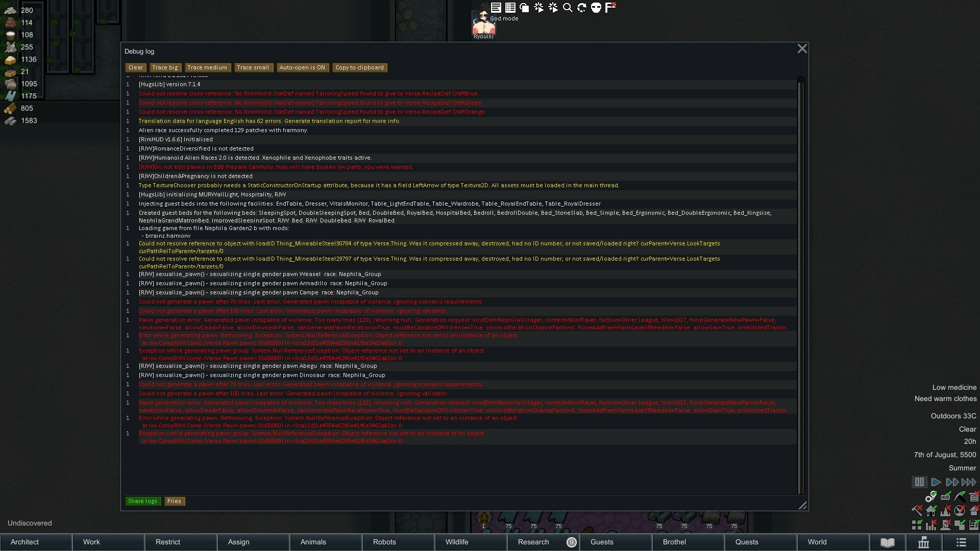Screen dimensions: 980x551
Task: Click the Trace big button
Action: pyautogui.click(x=165, y=67)
